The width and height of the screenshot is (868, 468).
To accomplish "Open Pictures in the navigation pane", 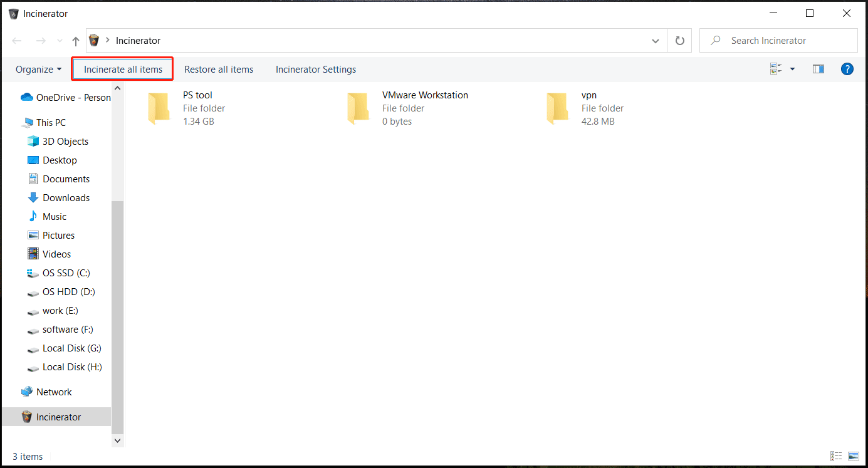I will (51, 236).
